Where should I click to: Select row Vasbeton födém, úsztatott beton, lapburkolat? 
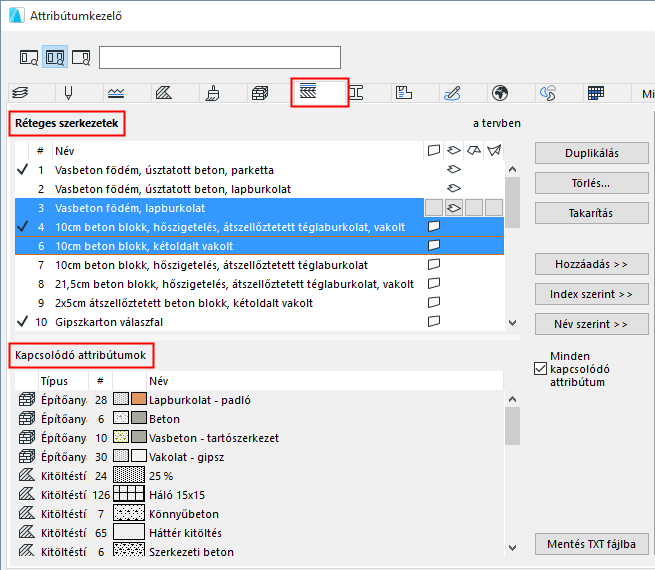[259, 189]
